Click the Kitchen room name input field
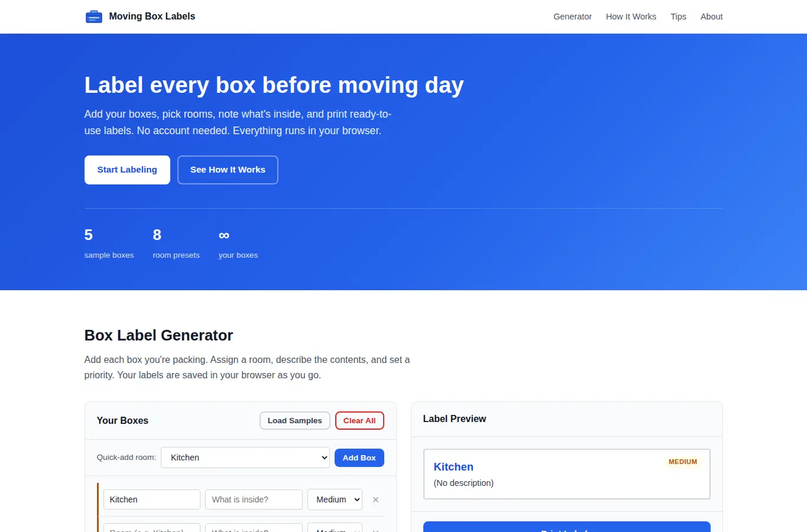 pyautogui.click(x=152, y=499)
